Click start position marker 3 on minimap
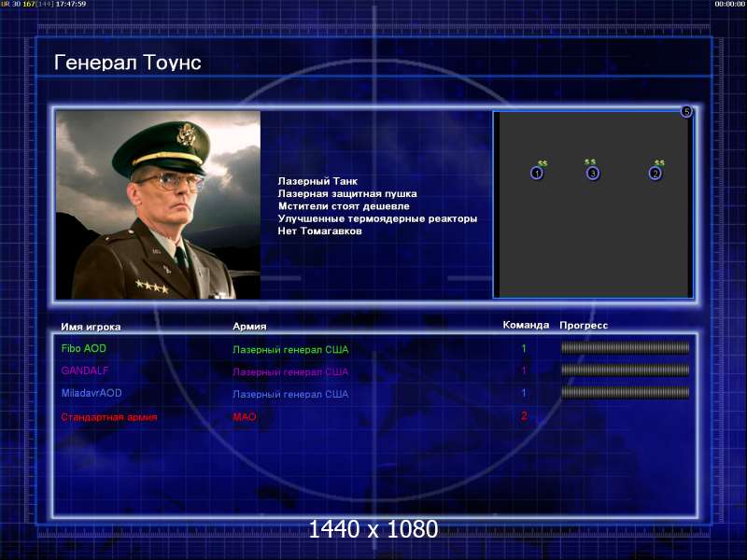The height and width of the screenshot is (560, 747). 593,174
